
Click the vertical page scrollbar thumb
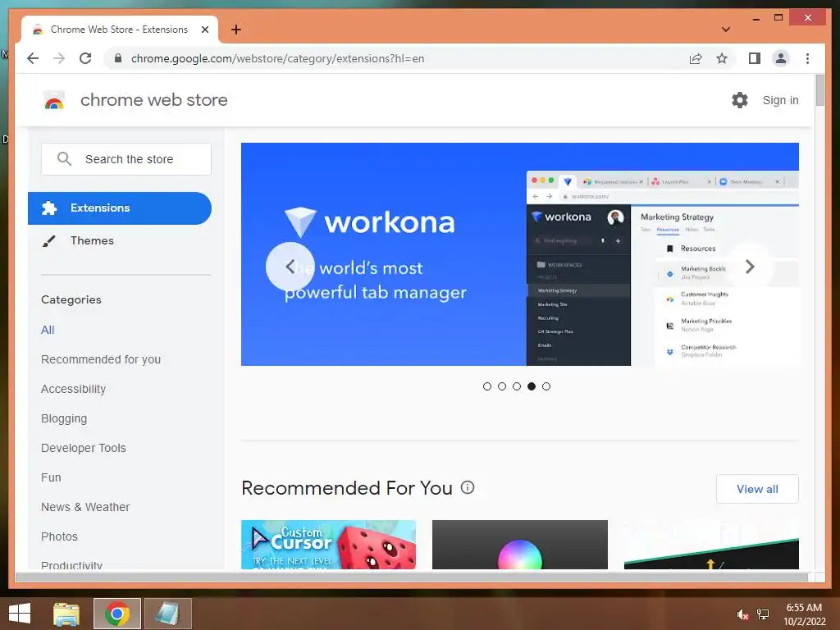[819, 90]
